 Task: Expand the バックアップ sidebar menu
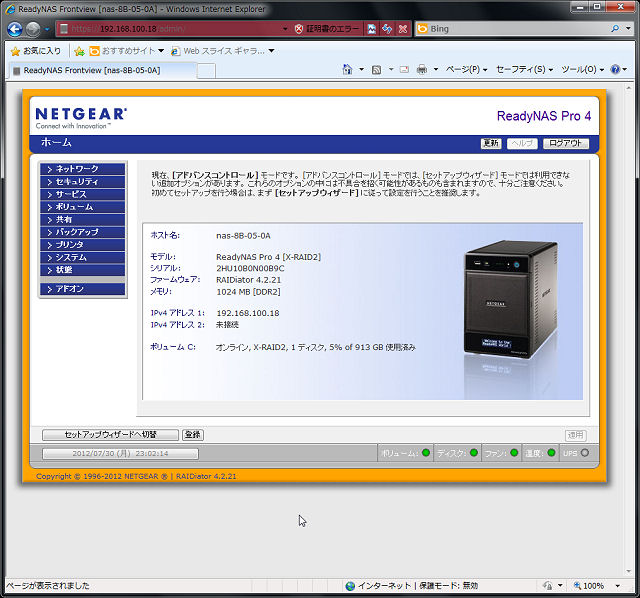[82, 232]
